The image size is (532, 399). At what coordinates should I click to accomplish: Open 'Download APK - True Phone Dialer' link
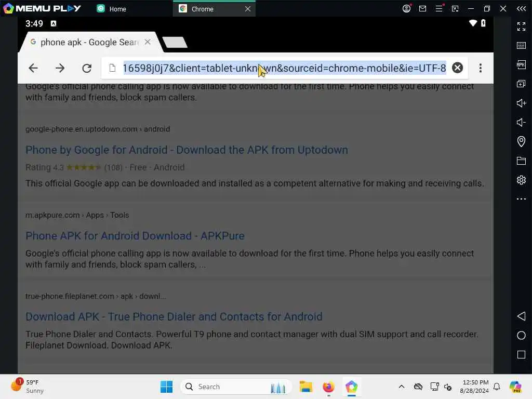click(x=174, y=316)
